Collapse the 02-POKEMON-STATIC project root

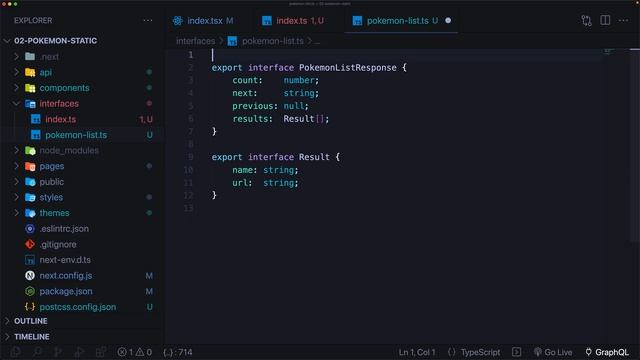pyautogui.click(x=7, y=41)
